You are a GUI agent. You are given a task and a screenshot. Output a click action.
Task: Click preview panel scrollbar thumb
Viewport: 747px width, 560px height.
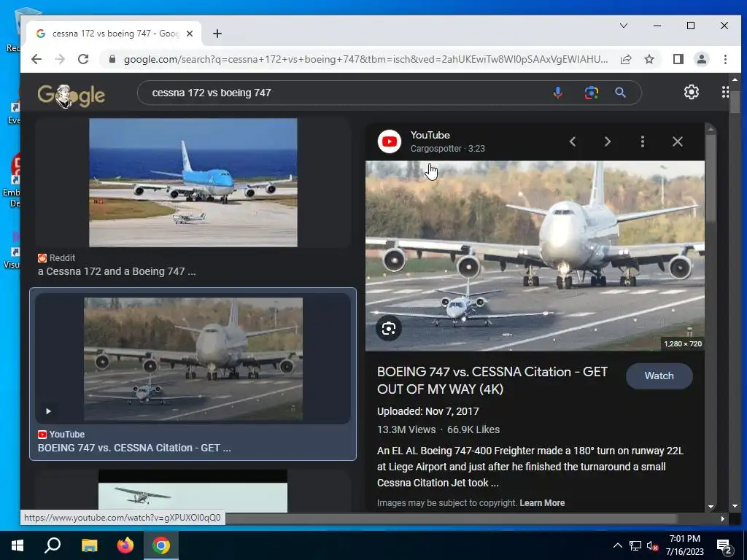point(711,179)
